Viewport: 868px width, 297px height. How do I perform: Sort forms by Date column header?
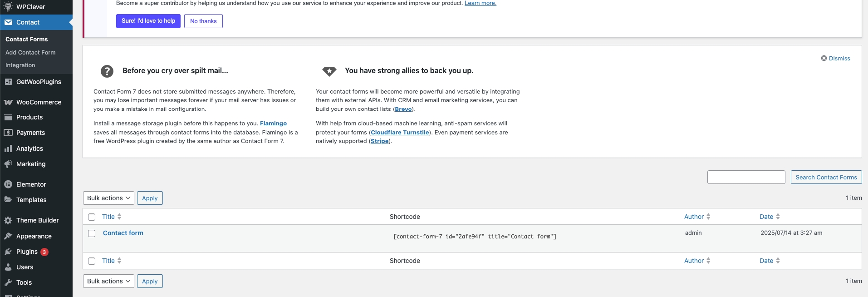[x=766, y=217]
